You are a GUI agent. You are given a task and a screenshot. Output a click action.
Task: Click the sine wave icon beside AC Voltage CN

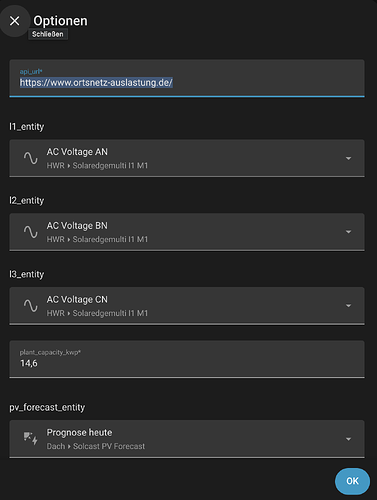click(31, 306)
